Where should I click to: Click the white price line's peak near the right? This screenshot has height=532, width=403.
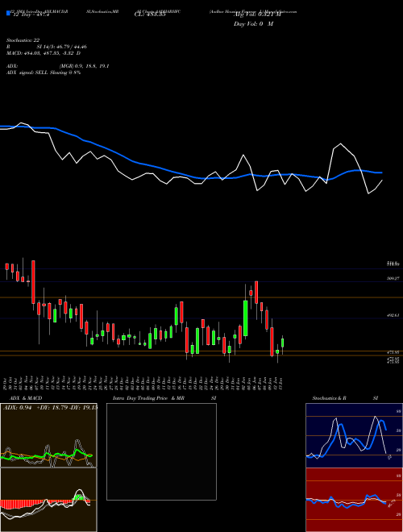(340, 143)
